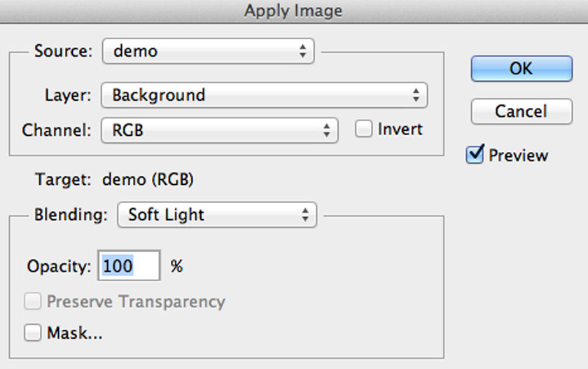The image size is (588, 369).
Task: Enable the Mask checkbox
Action: 33,333
